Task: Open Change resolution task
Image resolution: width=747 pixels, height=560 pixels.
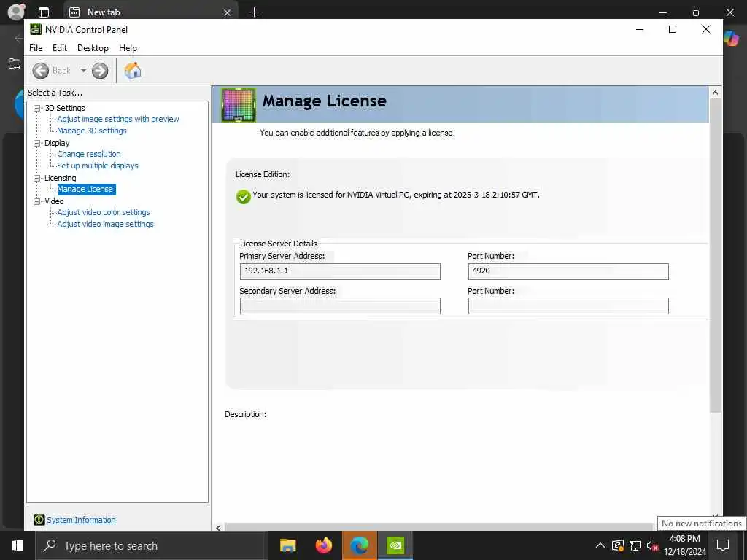Action: click(89, 154)
